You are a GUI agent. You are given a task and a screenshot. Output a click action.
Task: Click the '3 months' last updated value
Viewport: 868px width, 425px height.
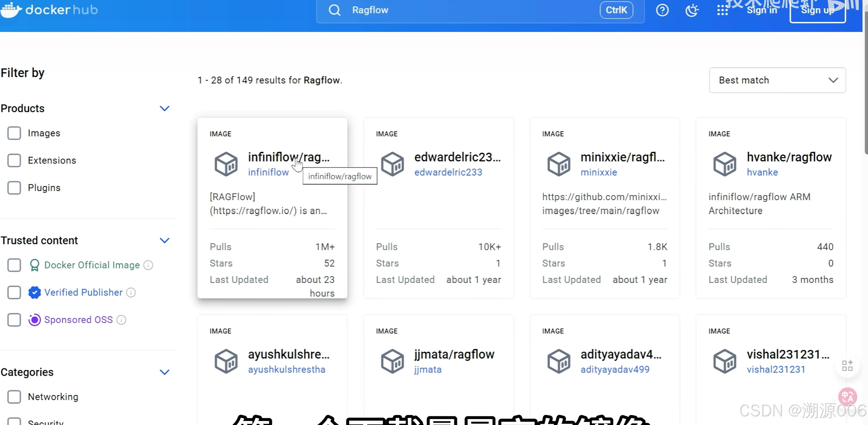812,280
